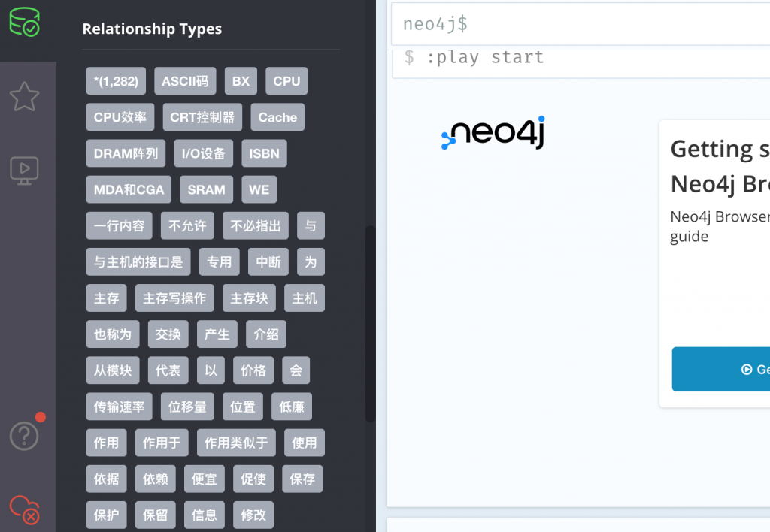The image size is (770, 532).
Task: Open the Help question-mark icon
Action: coord(24,435)
